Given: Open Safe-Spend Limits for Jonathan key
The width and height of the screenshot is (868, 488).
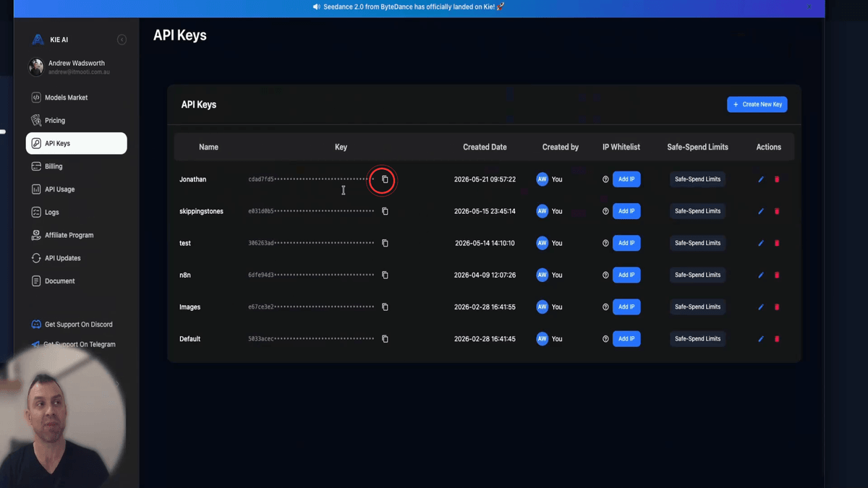Looking at the screenshot, I should click(x=697, y=179).
